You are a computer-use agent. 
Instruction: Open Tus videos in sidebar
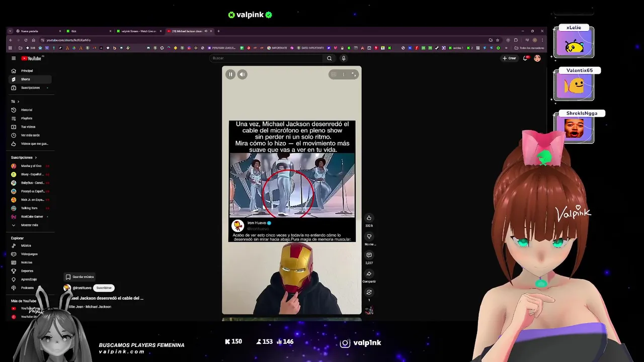point(31,127)
